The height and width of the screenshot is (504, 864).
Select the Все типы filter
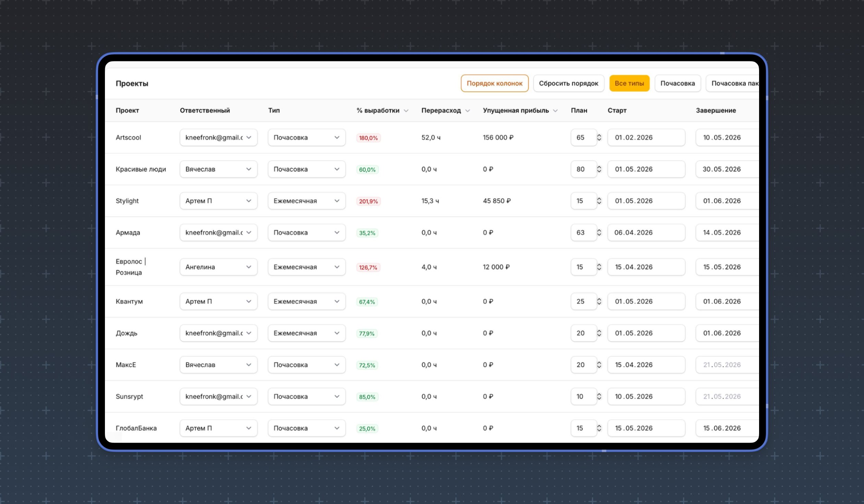coord(629,83)
